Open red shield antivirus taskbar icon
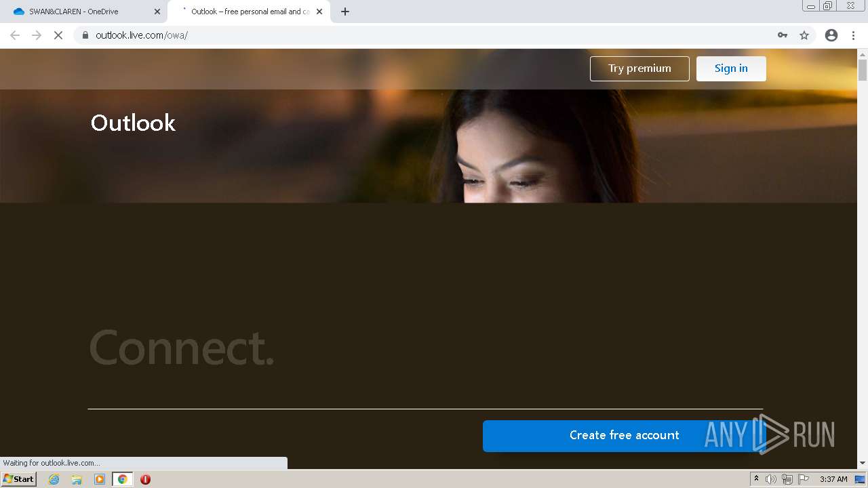Screen dimensions: 868x488 click(x=145, y=479)
